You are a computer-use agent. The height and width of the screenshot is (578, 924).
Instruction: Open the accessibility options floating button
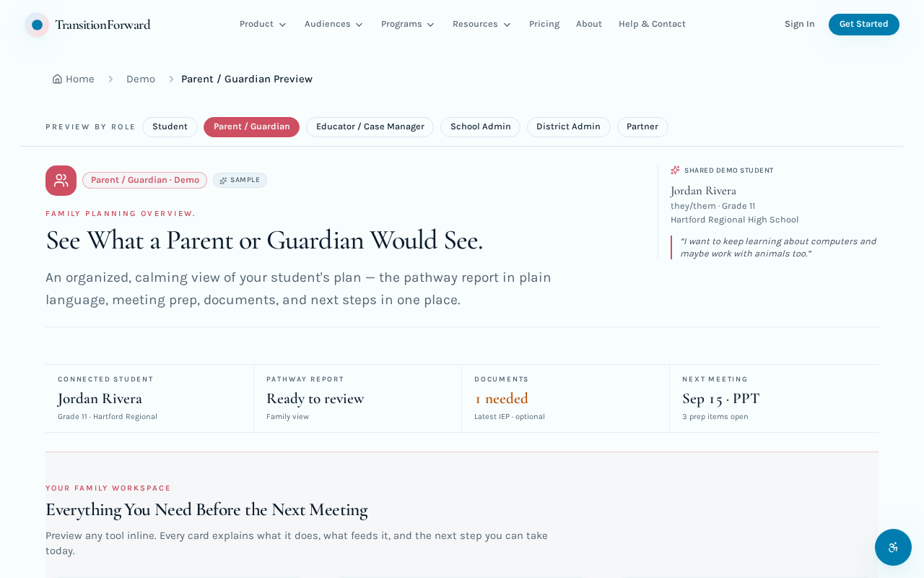tap(893, 547)
